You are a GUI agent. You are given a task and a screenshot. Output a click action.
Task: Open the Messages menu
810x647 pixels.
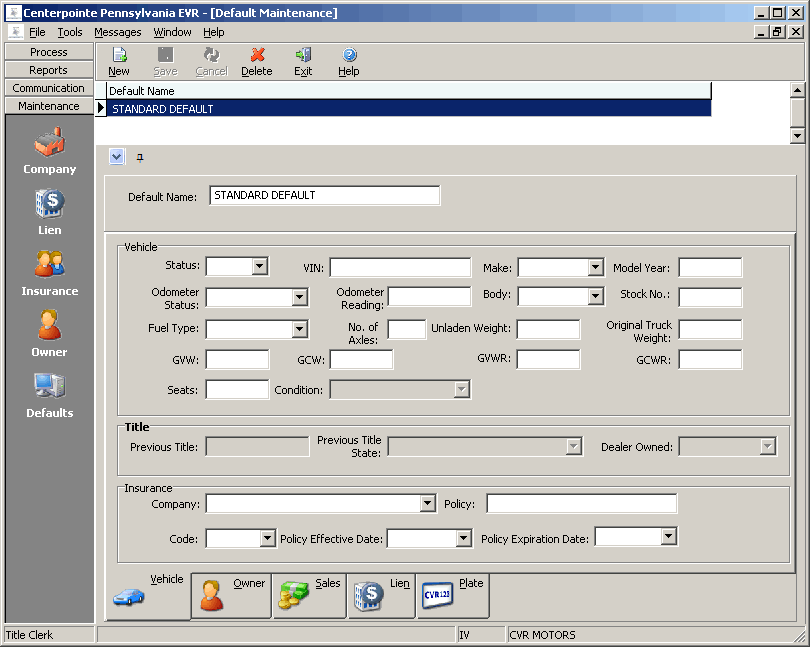click(117, 32)
